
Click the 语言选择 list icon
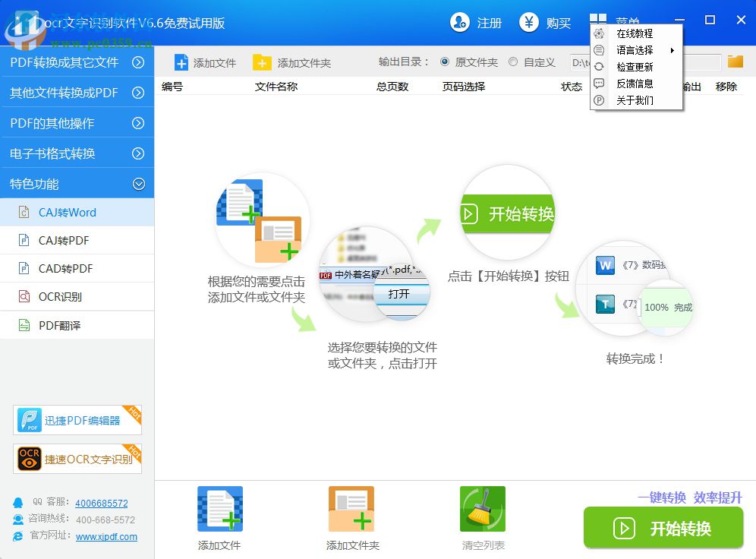599,50
